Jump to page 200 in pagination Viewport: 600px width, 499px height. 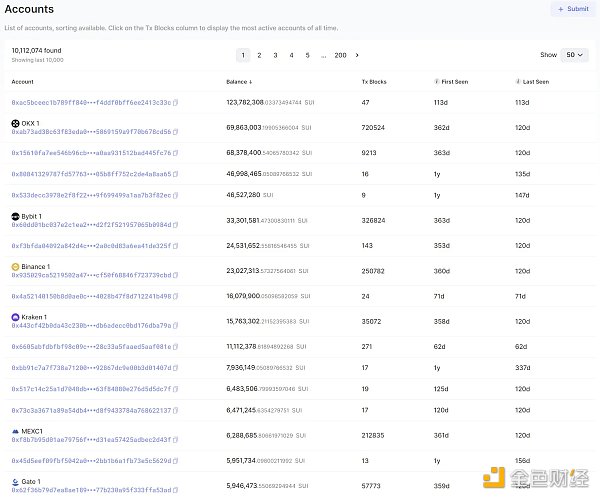click(340, 55)
